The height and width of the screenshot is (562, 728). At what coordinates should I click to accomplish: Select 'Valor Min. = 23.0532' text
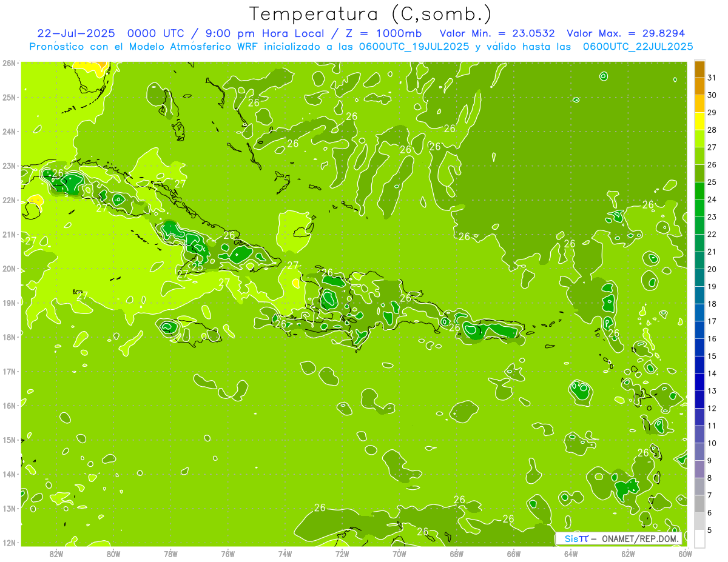497,33
